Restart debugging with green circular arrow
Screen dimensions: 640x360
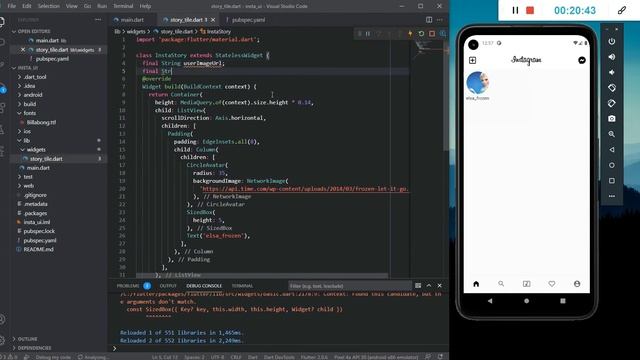[x=421, y=34]
